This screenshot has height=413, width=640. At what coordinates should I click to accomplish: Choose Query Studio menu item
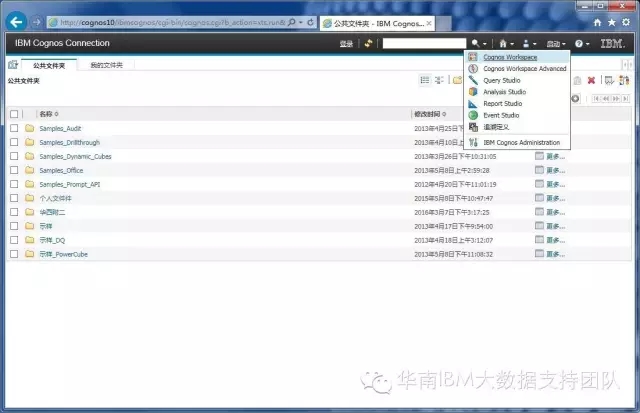pos(502,80)
